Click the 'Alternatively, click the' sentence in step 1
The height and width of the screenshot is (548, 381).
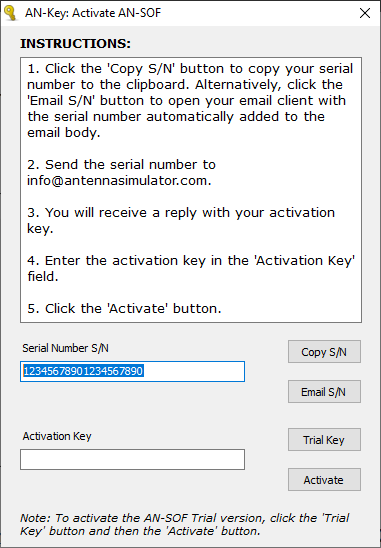269,85
